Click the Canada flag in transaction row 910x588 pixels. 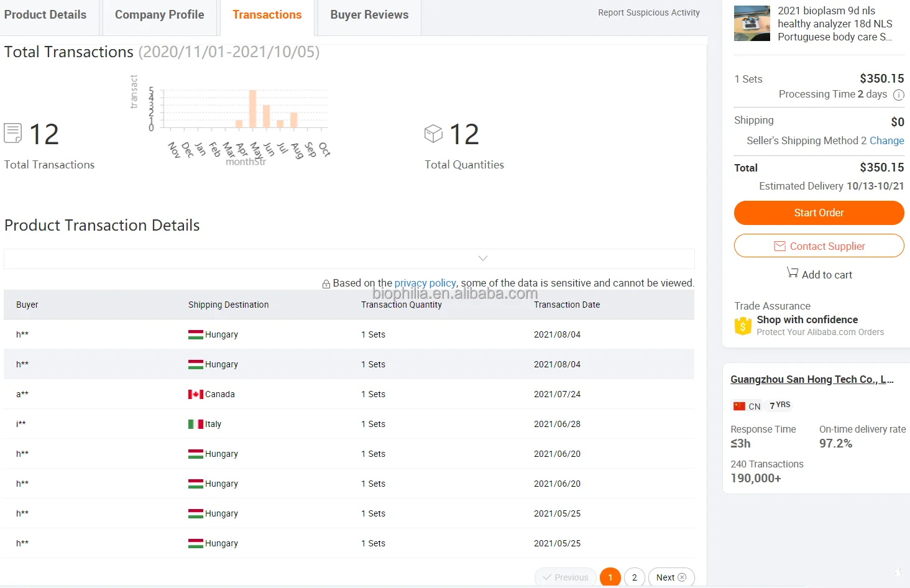[196, 395]
